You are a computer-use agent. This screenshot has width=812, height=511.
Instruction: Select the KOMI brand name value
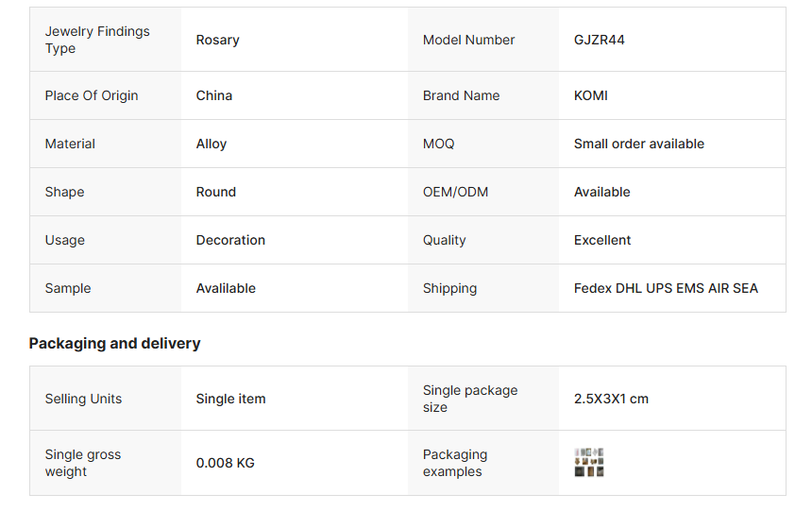click(x=591, y=95)
